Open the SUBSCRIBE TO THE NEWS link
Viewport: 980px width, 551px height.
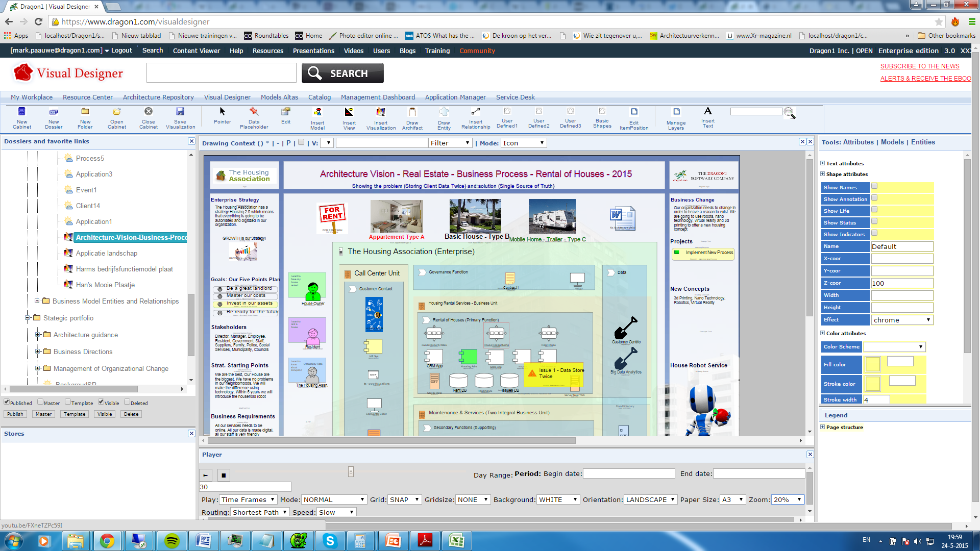point(920,66)
